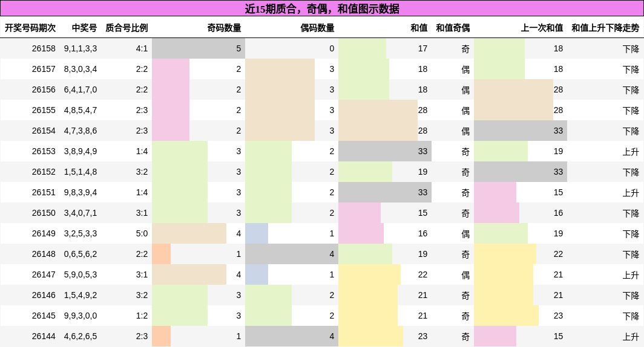Select the title 近15期质合,奇偶,和值图示数据

tap(322, 8)
